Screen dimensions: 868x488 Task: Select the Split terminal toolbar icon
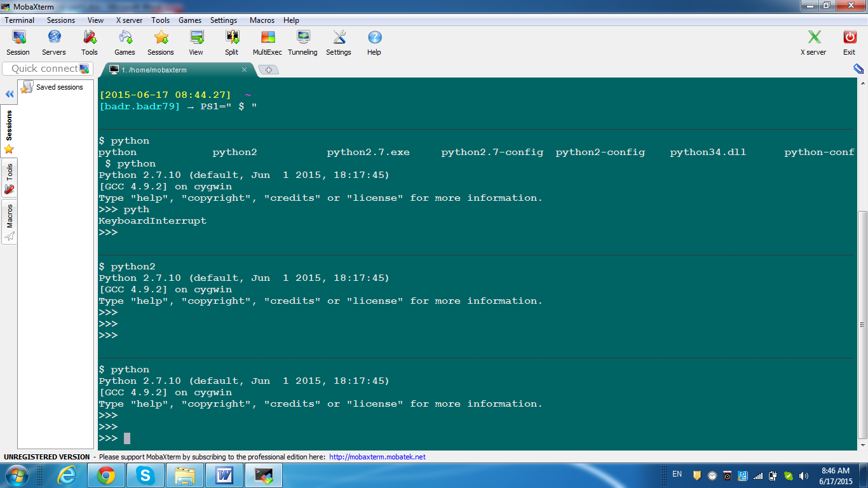(232, 43)
